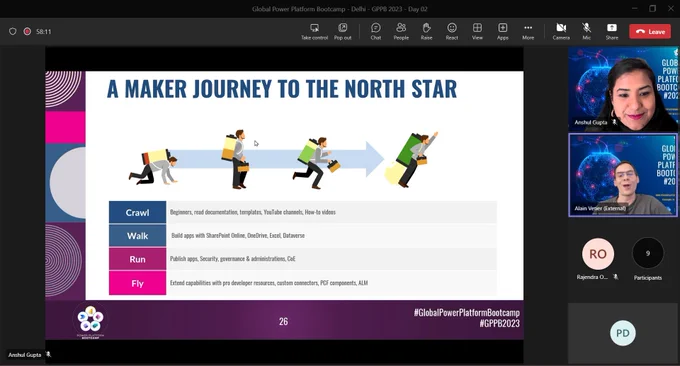
Task: Show the People list
Action: click(x=401, y=32)
